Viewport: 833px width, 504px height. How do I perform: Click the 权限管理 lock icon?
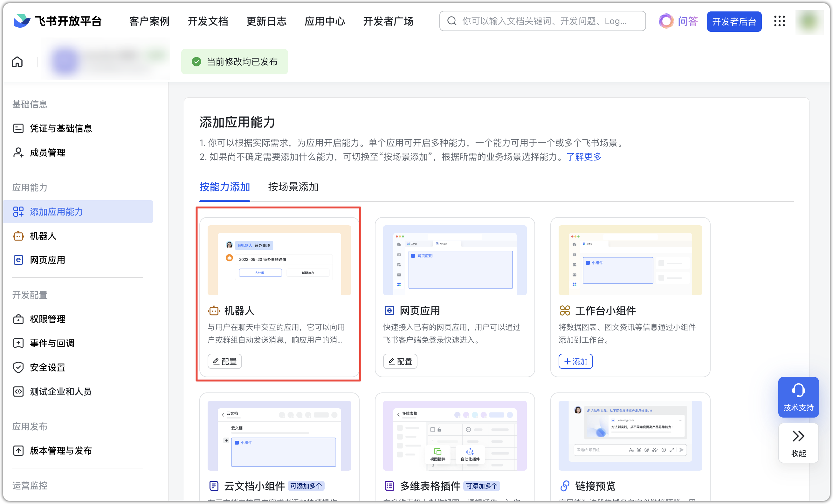point(18,319)
